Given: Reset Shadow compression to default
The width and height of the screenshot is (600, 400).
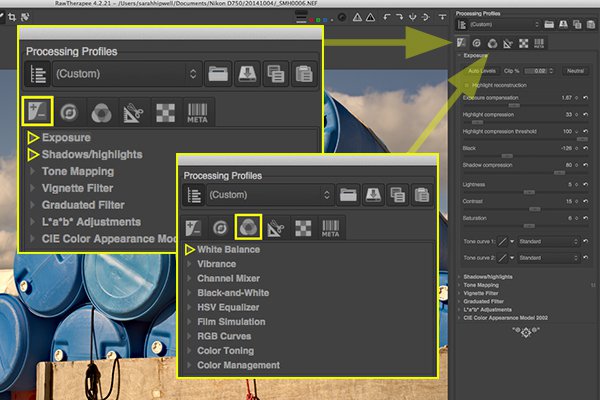Looking at the screenshot, I should [x=585, y=165].
